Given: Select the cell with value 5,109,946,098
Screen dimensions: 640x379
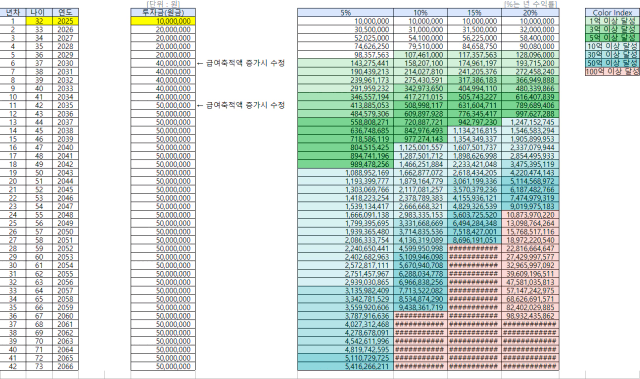Looking at the screenshot, I should click(420, 257).
